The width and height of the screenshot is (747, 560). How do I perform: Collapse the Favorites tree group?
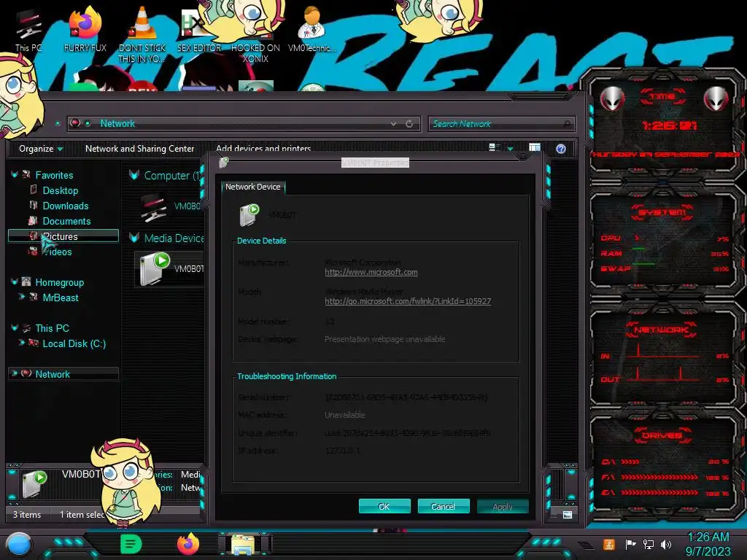tap(15, 175)
